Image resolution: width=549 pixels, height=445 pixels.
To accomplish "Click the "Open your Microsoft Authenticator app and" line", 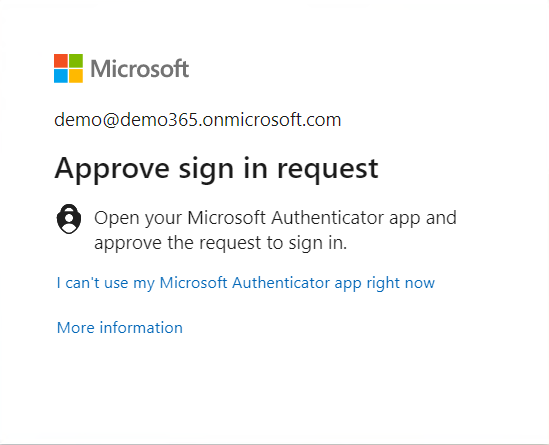I will (276, 218).
